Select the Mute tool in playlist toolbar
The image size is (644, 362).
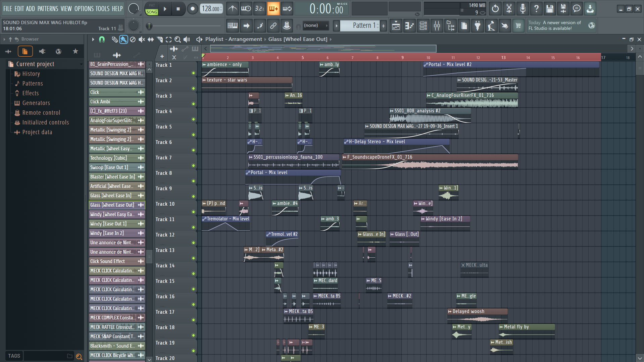(142, 40)
